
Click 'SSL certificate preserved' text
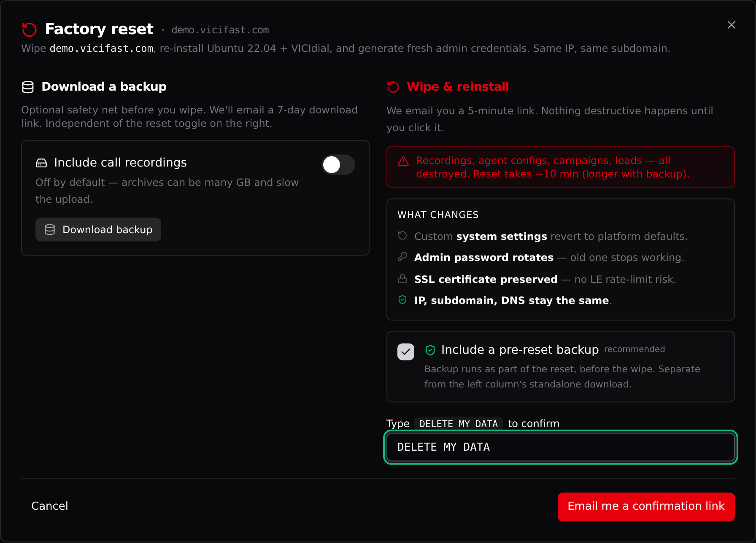pos(486,279)
